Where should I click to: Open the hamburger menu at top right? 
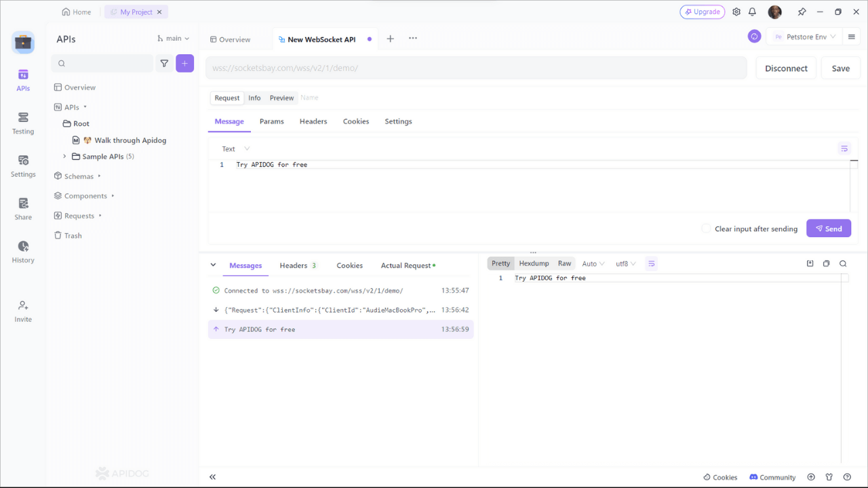point(852,37)
